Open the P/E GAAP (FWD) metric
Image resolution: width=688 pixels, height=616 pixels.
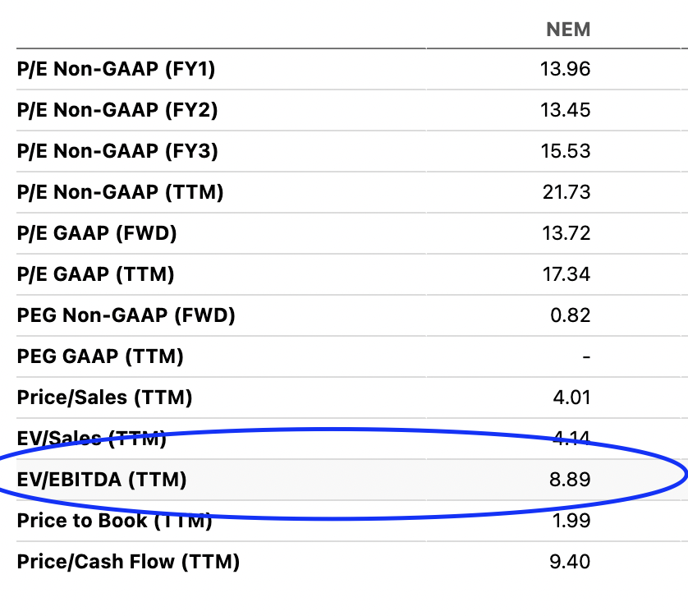97,233
